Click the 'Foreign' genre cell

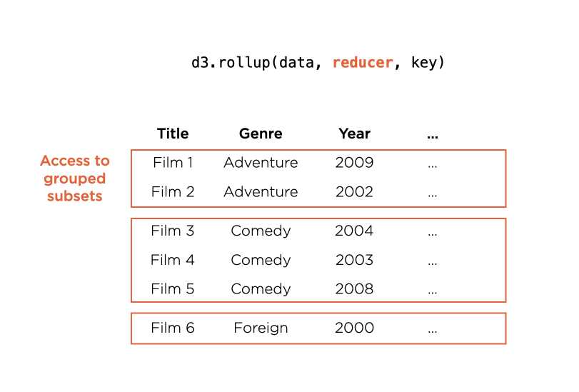pos(261,328)
